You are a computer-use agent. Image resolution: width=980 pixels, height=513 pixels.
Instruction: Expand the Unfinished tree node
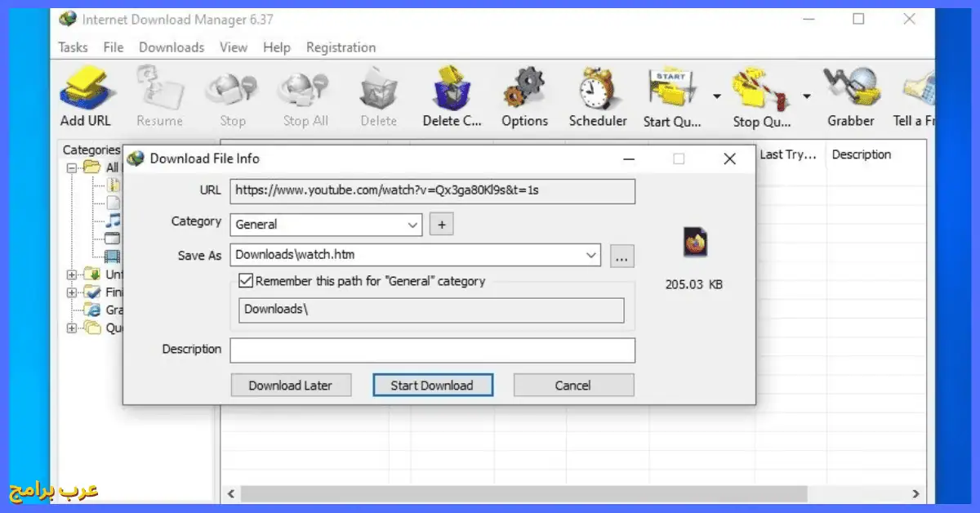coord(72,274)
